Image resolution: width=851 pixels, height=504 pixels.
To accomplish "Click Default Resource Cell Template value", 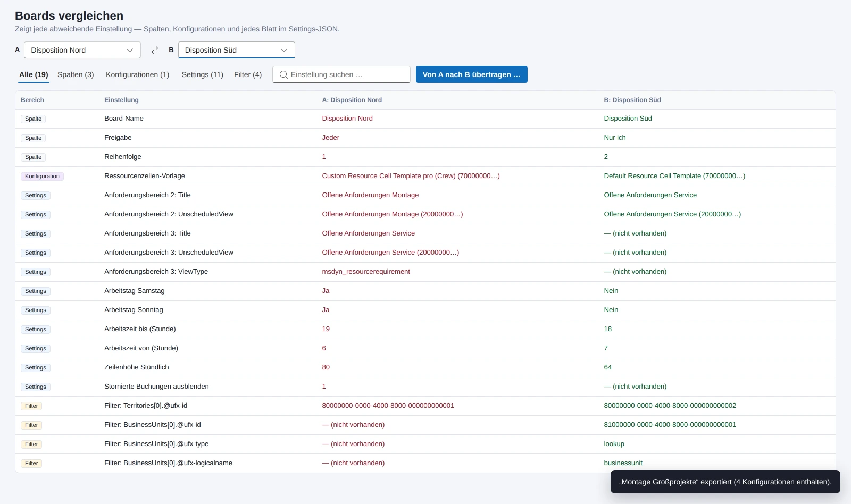I will [x=674, y=176].
